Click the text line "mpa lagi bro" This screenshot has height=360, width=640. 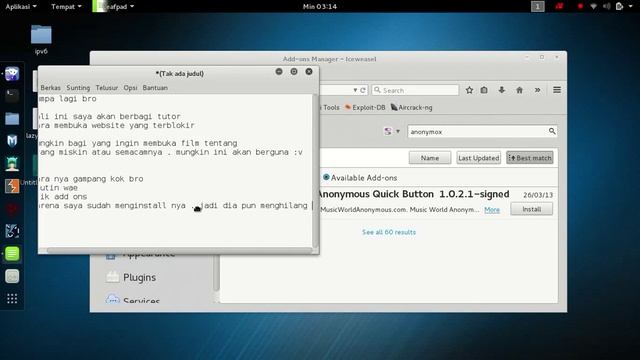68,99
